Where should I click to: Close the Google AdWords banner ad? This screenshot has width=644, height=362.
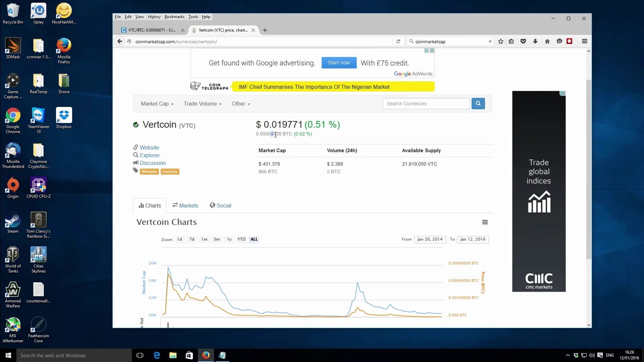pyautogui.click(x=432, y=51)
